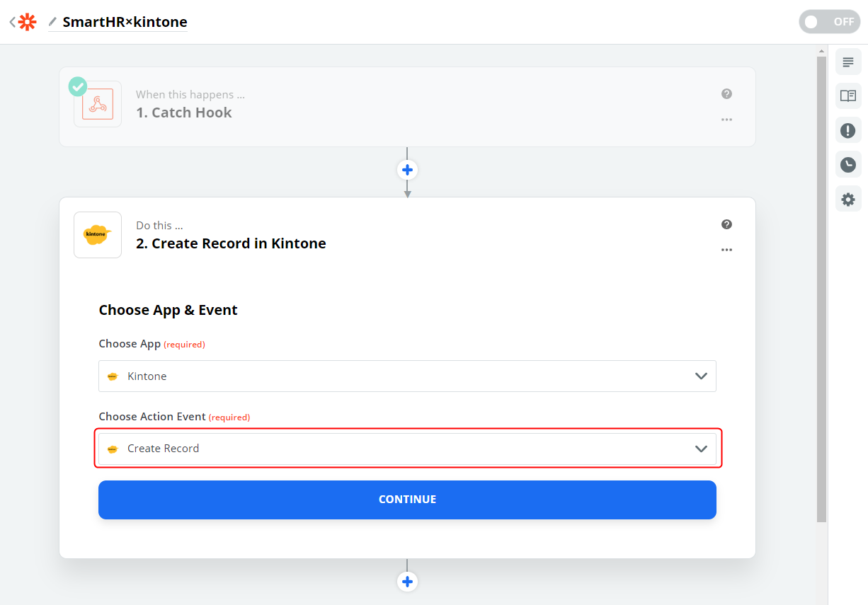868x605 pixels.
Task: Click the 'Do this ...' label
Action: click(x=159, y=225)
